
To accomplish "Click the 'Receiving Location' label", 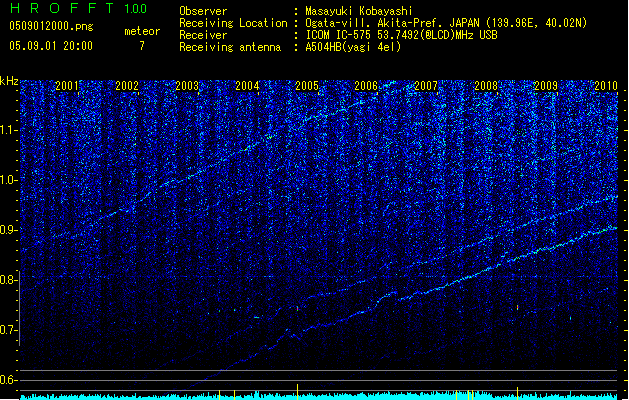I will click(x=233, y=23).
